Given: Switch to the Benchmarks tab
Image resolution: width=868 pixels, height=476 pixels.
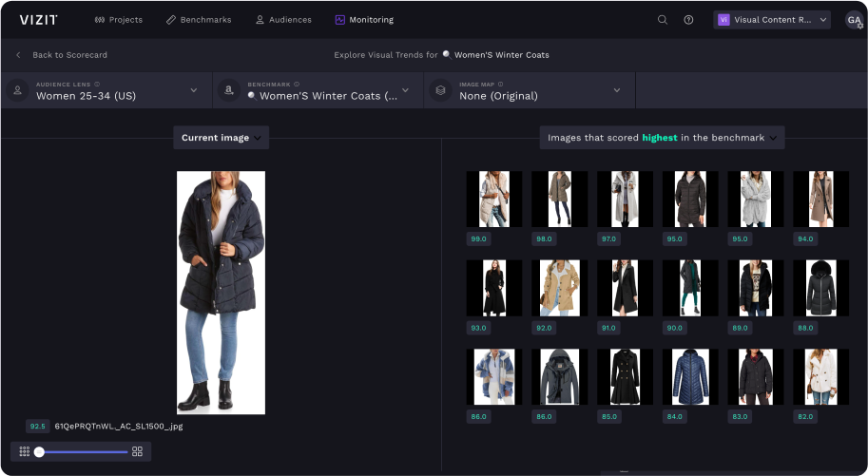Looking at the screenshot, I should (x=199, y=19).
